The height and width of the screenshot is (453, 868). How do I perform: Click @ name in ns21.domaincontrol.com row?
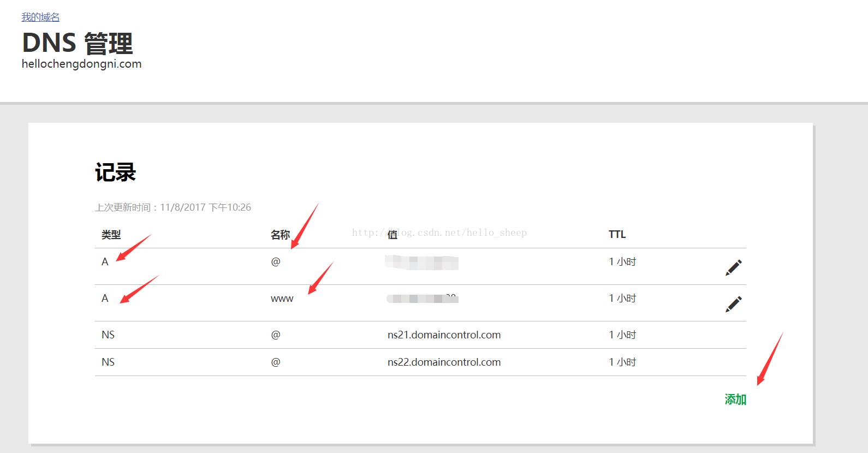[276, 335]
